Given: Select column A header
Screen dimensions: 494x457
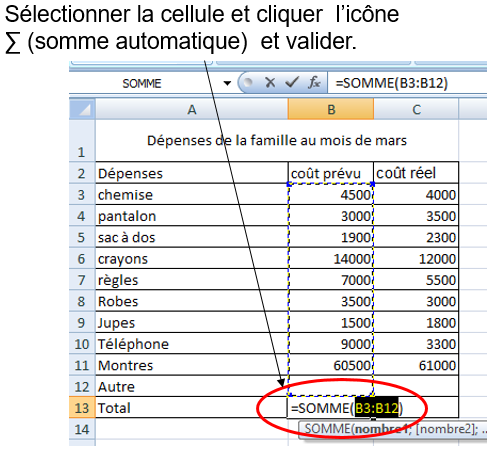Looking at the screenshot, I should click(x=192, y=109).
